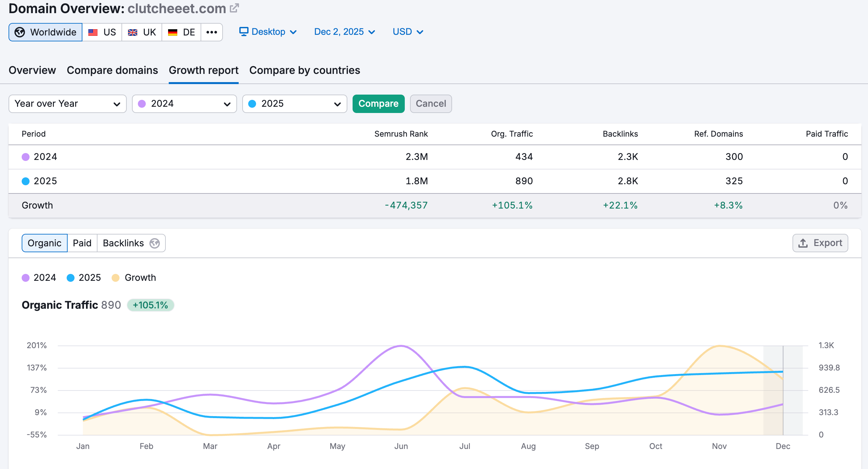
Task: Open more countries ellipsis menu
Action: tap(212, 32)
